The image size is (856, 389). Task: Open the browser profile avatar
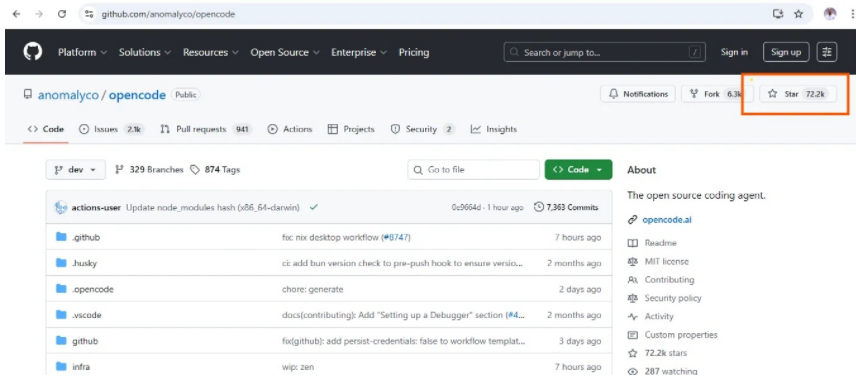point(830,14)
